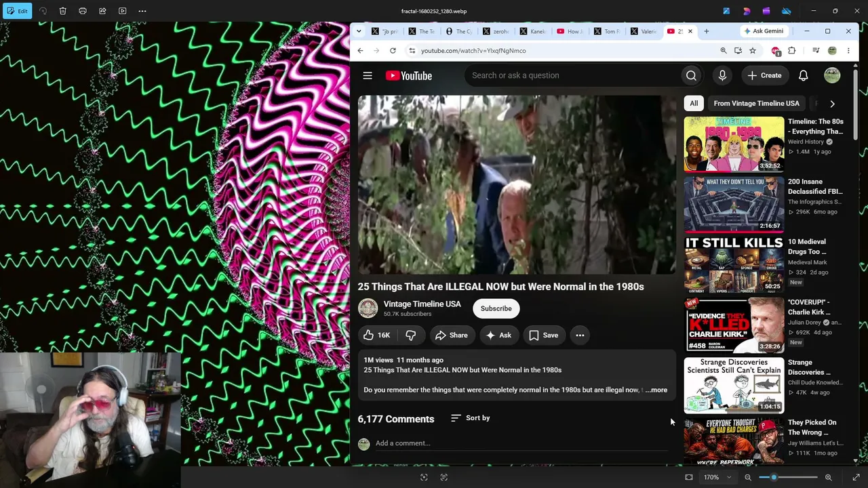The height and width of the screenshot is (488, 868).
Task: Enter full screen in Photos viewer
Action: pyautogui.click(x=856, y=477)
